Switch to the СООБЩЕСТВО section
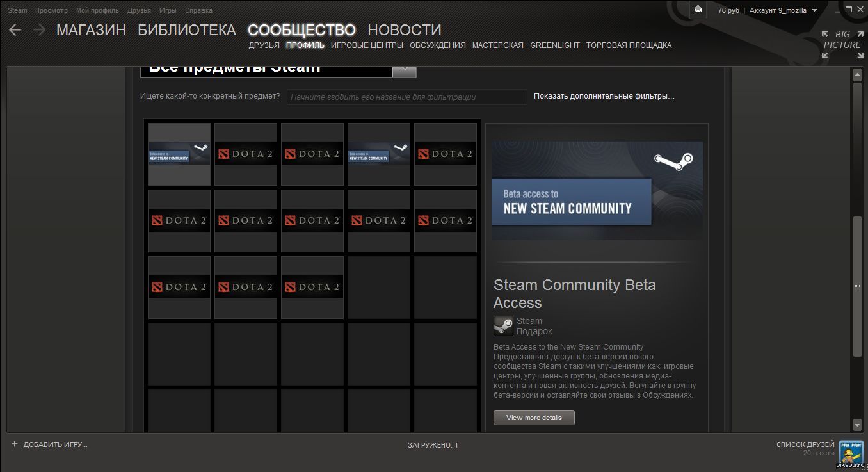 tap(301, 30)
